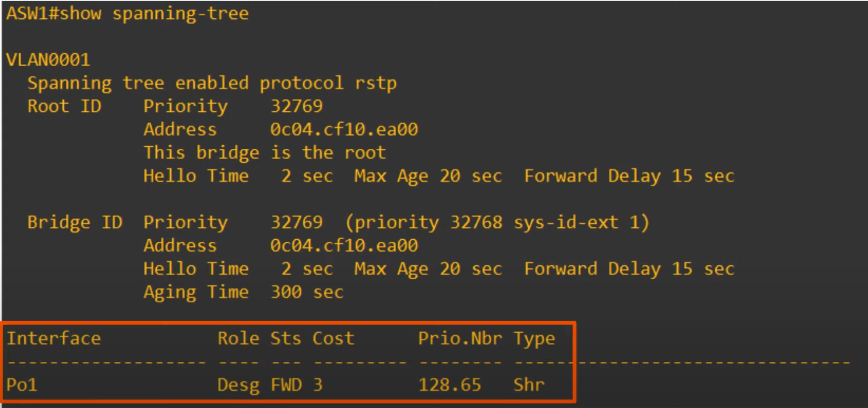Click the Type column header
868x408 pixels.
coord(534,339)
